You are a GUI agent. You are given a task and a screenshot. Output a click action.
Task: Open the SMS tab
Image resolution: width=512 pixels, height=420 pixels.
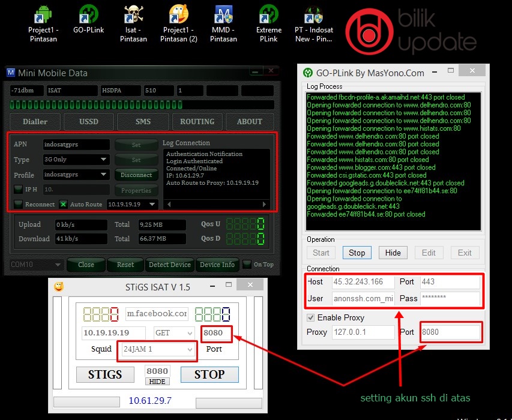point(143,122)
